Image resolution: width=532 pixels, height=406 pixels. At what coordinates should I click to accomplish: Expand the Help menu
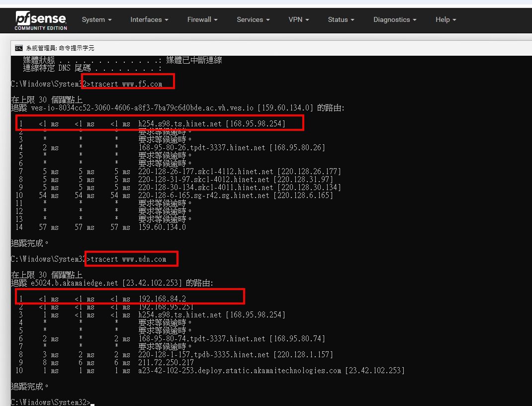pyautogui.click(x=445, y=20)
